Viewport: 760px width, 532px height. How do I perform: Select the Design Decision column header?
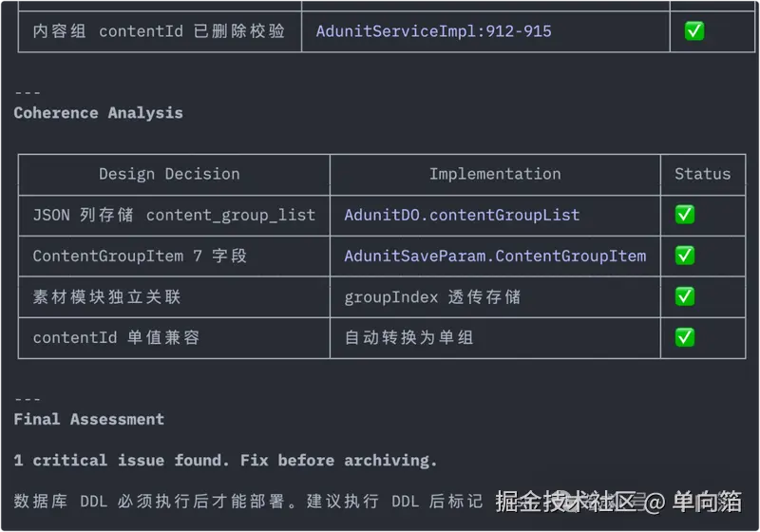pos(169,174)
